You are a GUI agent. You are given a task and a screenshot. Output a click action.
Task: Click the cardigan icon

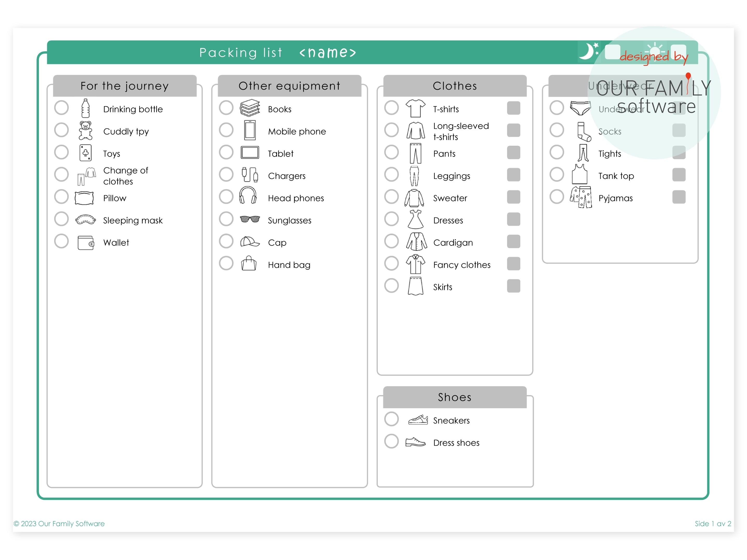pyautogui.click(x=416, y=242)
